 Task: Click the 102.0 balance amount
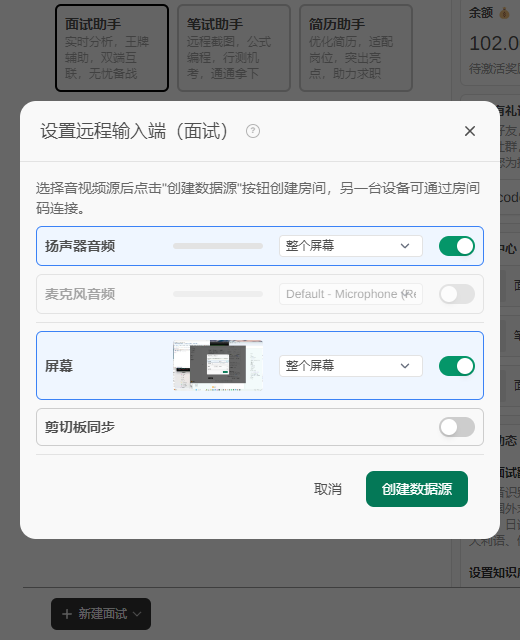pos(494,43)
